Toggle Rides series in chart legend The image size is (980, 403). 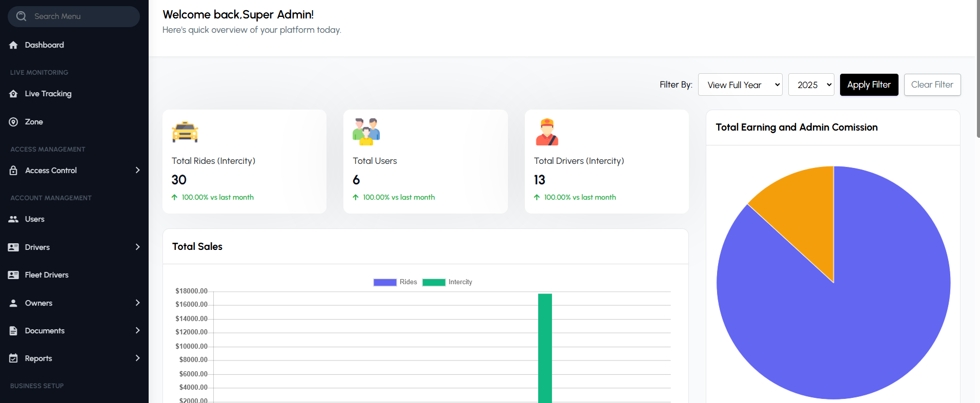395,282
